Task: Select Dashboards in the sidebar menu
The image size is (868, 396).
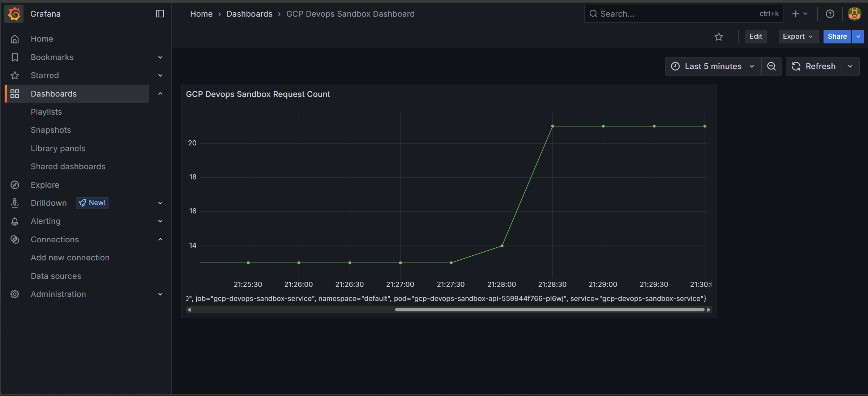Action: [77, 94]
